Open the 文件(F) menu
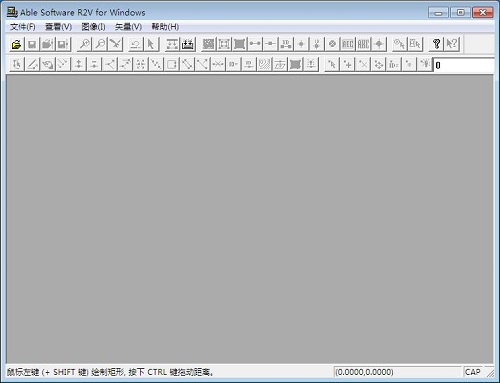 point(23,27)
